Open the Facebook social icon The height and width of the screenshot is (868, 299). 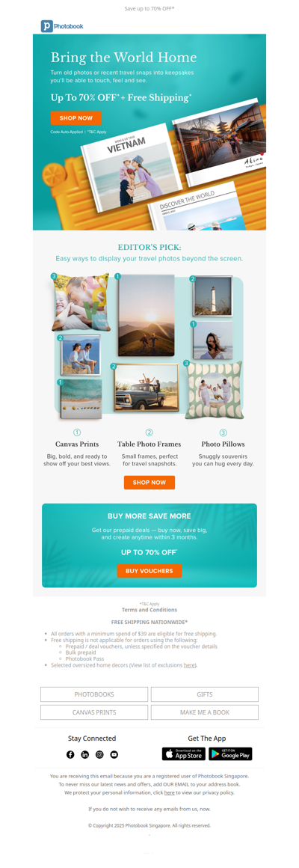pos(70,754)
